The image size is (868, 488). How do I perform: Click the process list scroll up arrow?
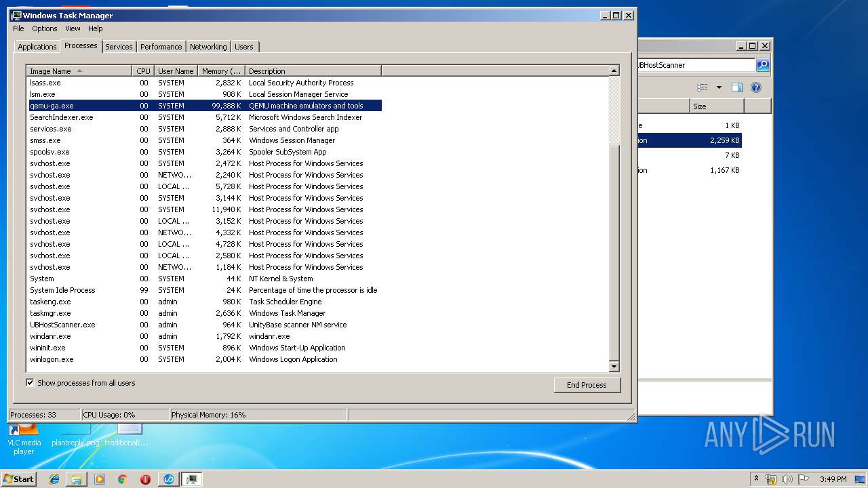click(x=614, y=70)
